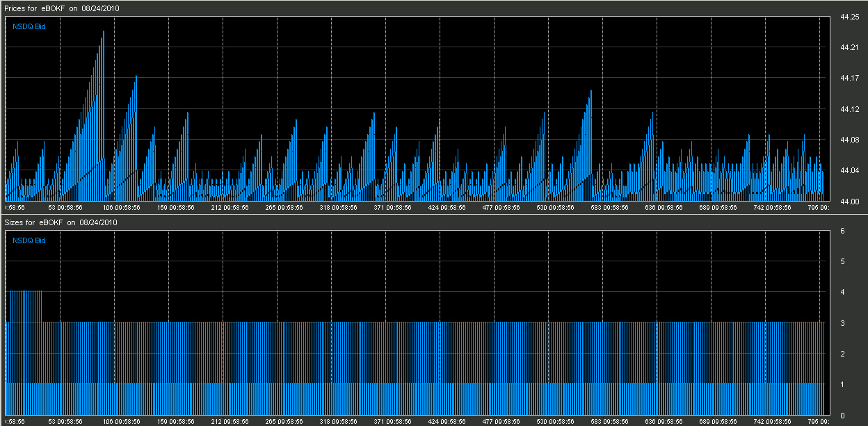868x426 pixels.
Task: Click the 44.12 price axis label
Action: click(849, 109)
